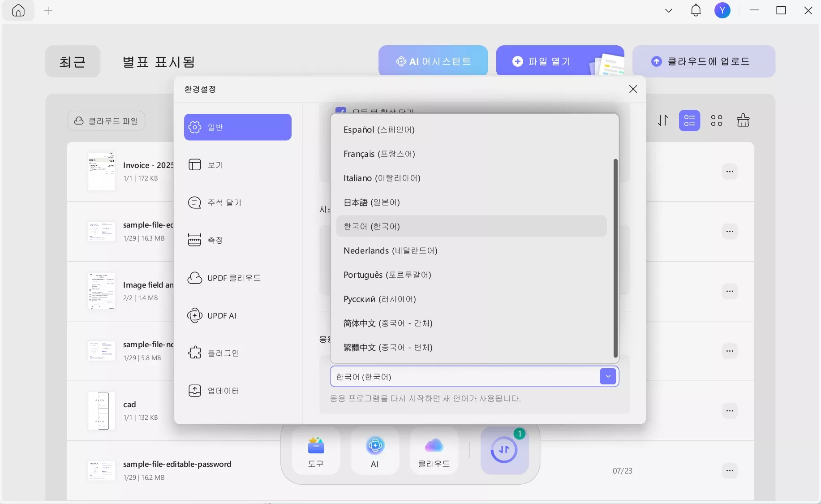The height and width of the screenshot is (504, 821).
Task: Open the transfer tasks icon with badge
Action: coord(504,450)
